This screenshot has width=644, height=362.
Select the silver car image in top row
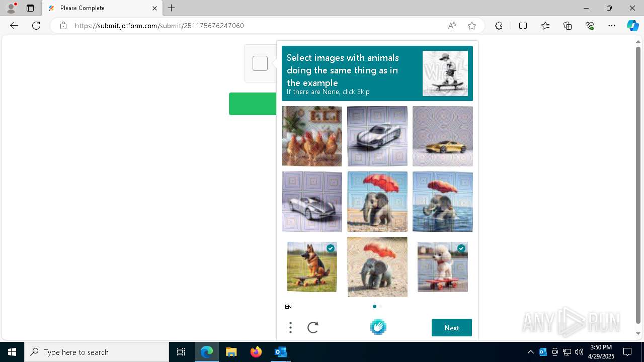tap(377, 136)
